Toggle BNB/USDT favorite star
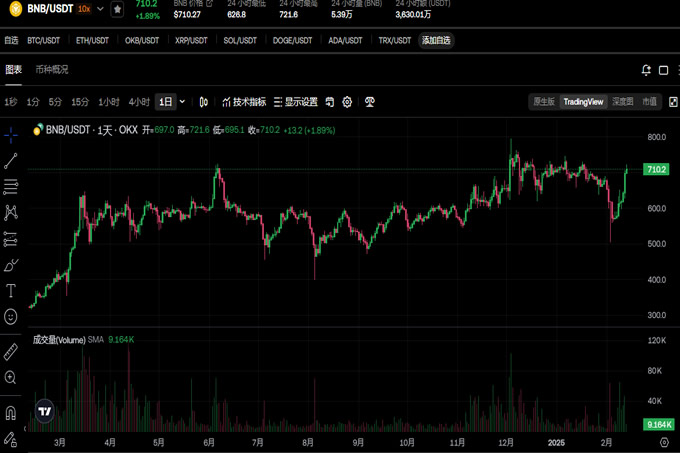The width and height of the screenshot is (680, 453). click(118, 9)
